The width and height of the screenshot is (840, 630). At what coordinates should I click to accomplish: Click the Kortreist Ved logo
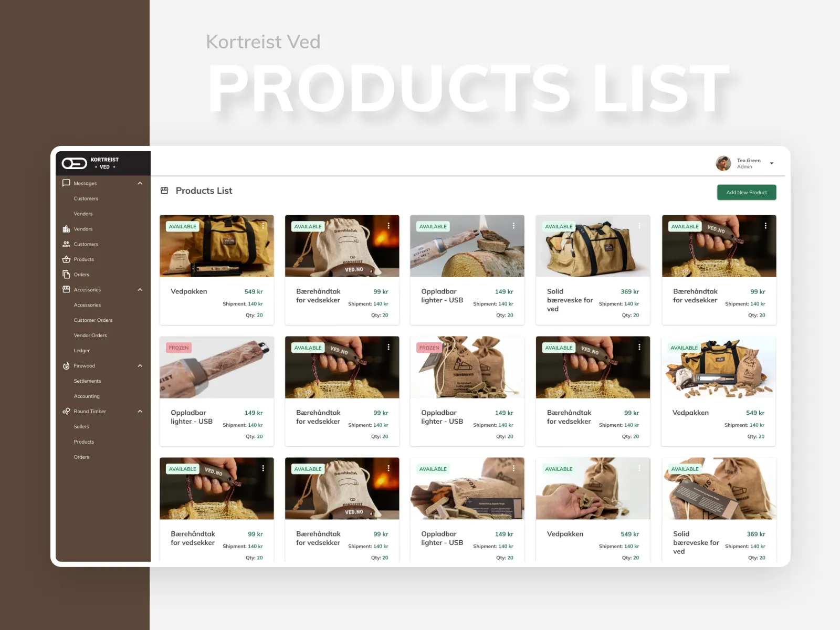(x=90, y=163)
